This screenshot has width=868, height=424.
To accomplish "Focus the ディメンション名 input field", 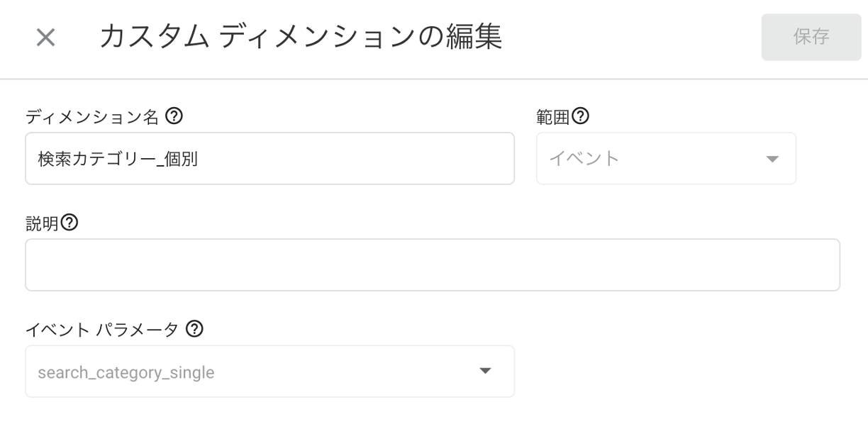I will click(x=269, y=159).
